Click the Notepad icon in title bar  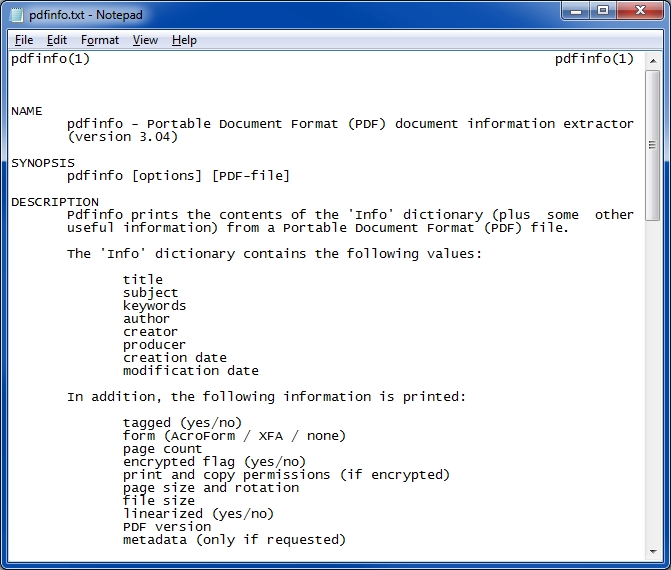(16, 15)
